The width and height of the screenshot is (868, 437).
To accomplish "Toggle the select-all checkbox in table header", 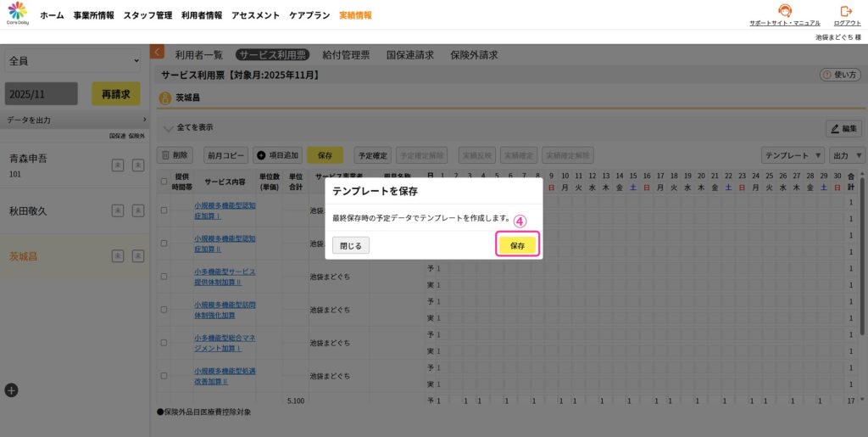I will (x=164, y=181).
